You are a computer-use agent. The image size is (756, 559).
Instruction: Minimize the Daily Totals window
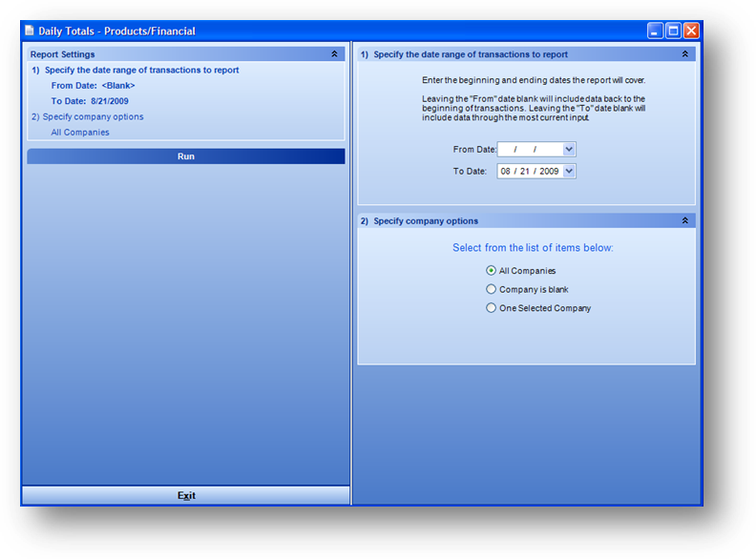click(655, 31)
